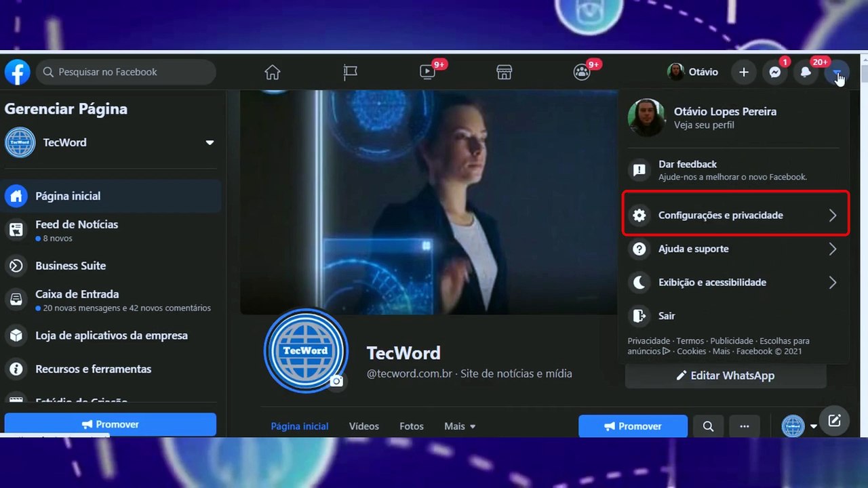Switch to the Página inicial page tab

(300, 426)
